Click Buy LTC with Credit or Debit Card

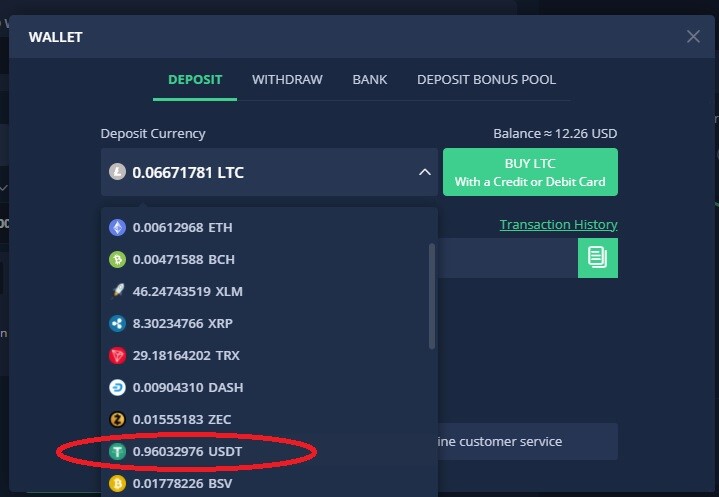(530, 172)
